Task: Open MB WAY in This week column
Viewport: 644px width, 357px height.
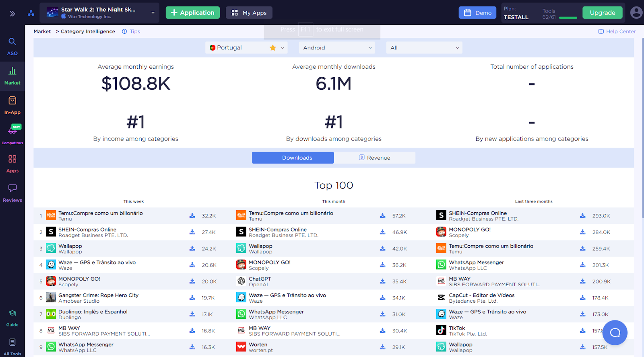Action: click(x=69, y=328)
